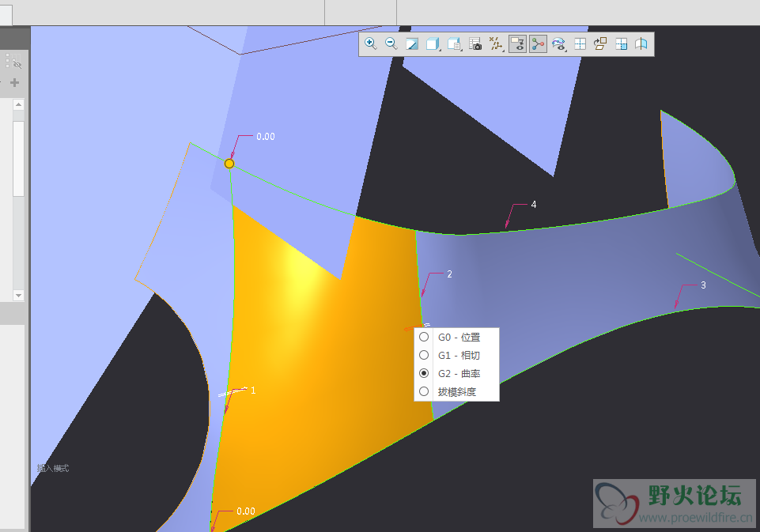Click the four-view layout grid icon
Screen dimensions: 760x532
pyautogui.click(x=580, y=44)
